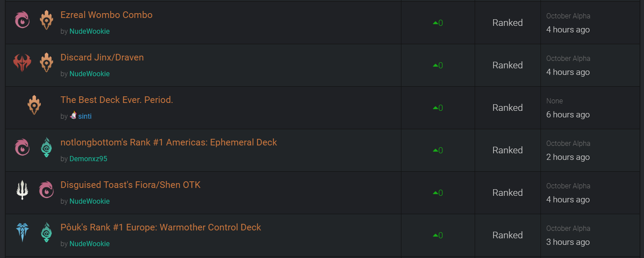Screen dimensions: 644x258
Task: Upvote the Ezreal Wombo Combo deck
Action: [x=435, y=23]
